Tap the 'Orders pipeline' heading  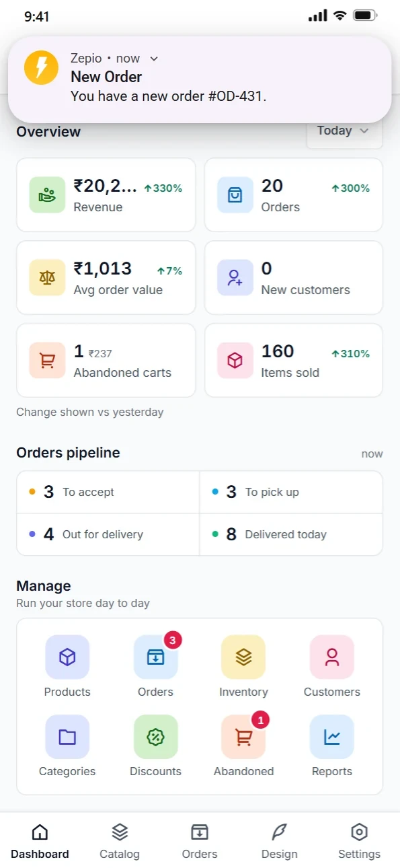coord(68,453)
